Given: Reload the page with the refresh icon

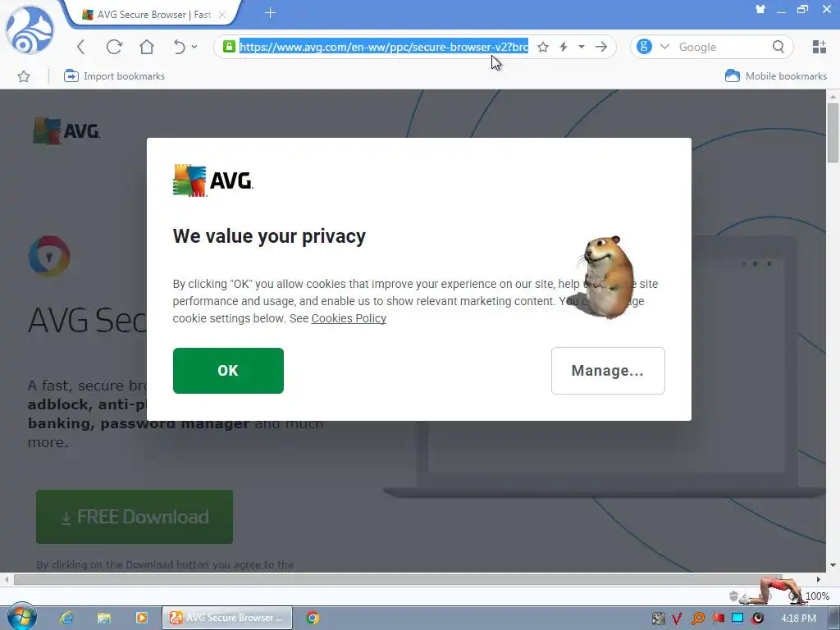Looking at the screenshot, I should [x=114, y=47].
